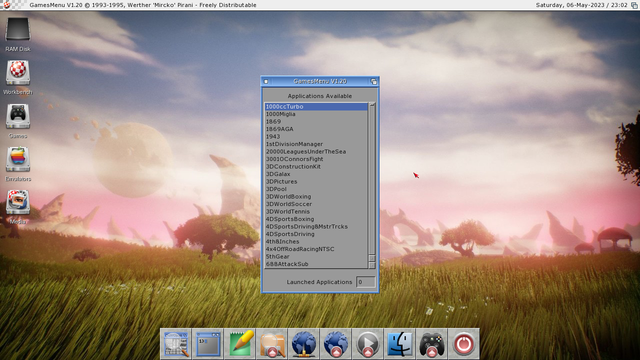Select the Media drive icon
This screenshot has height=360, width=640.
point(18,202)
